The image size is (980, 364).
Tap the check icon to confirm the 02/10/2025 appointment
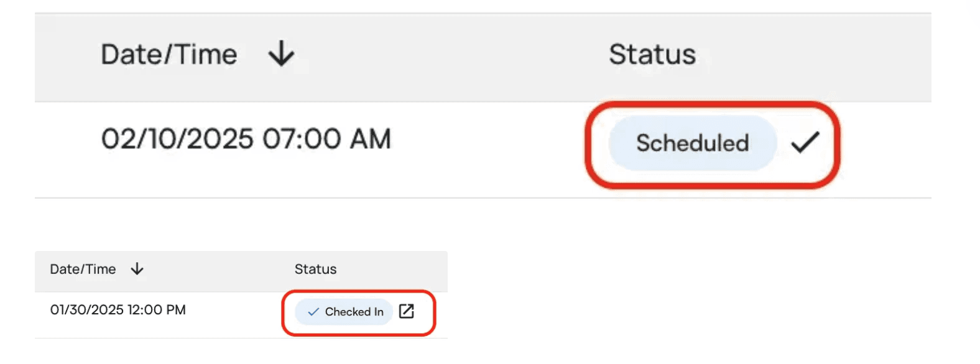click(x=805, y=144)
